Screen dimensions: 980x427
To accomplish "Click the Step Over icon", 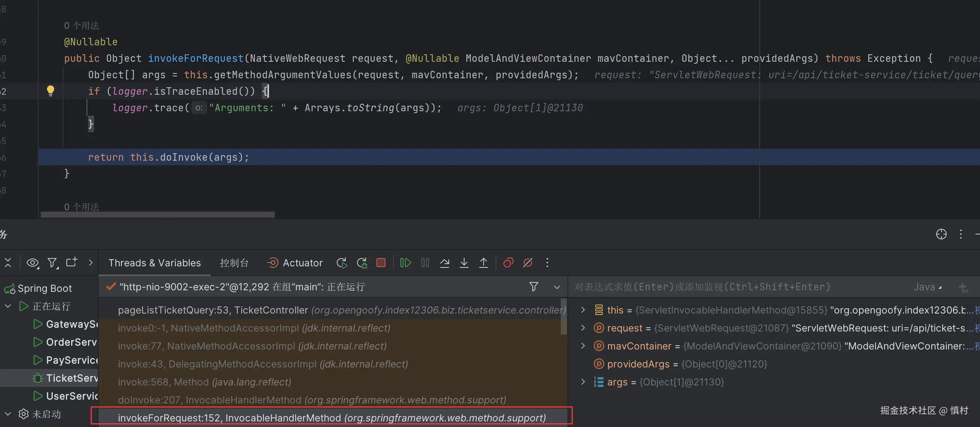I will (x=444, y=263).
